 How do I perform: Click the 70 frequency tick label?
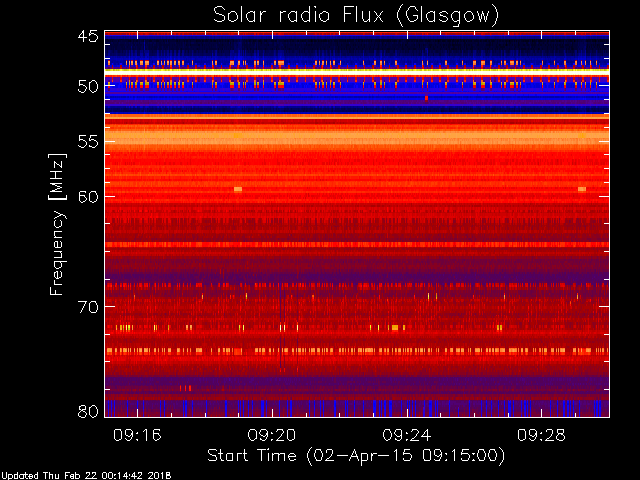click(88, 307)
